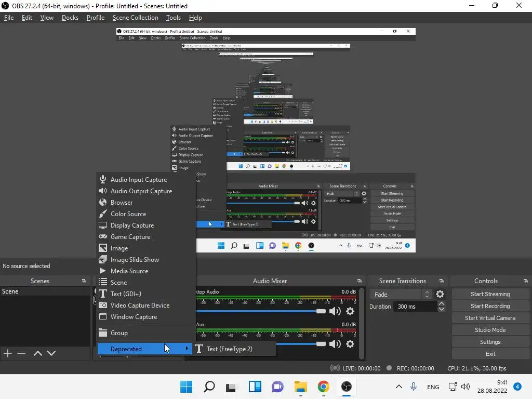Choose the Image source entry
The height and width of the screenshot is (399, 532).
pyautogui.click(x=146, y=248)
